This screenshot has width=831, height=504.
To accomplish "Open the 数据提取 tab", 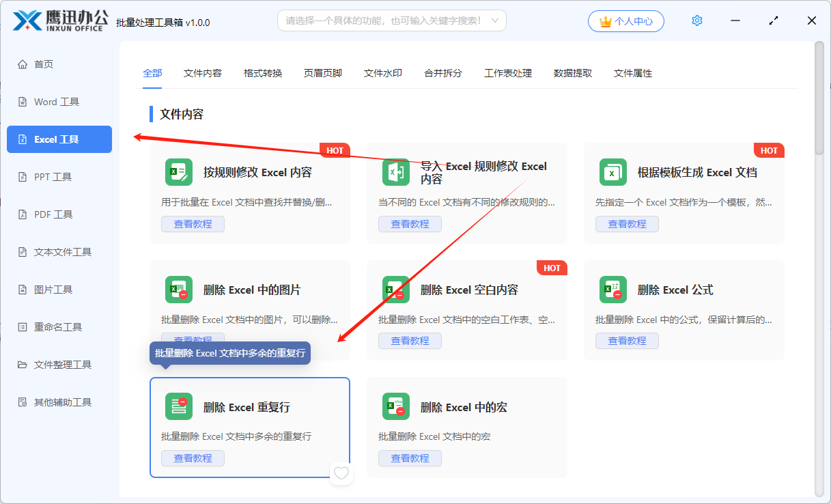I will point(573,72).
